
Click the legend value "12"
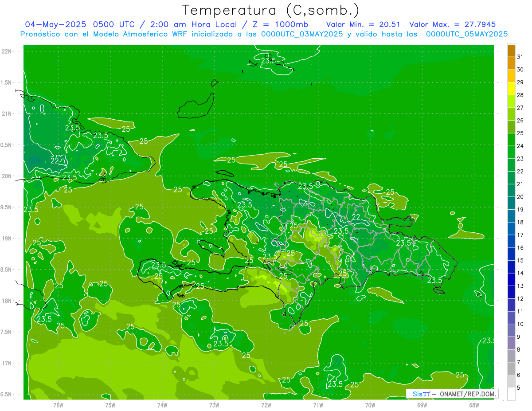pyautogui.click(x=520, y=298)
